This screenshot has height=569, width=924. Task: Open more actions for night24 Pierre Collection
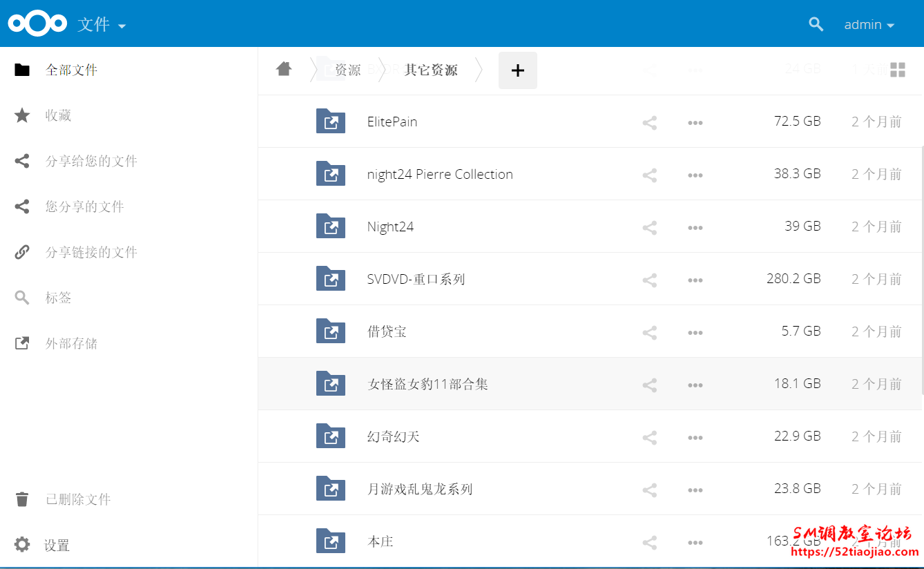[x=695, y=175]
